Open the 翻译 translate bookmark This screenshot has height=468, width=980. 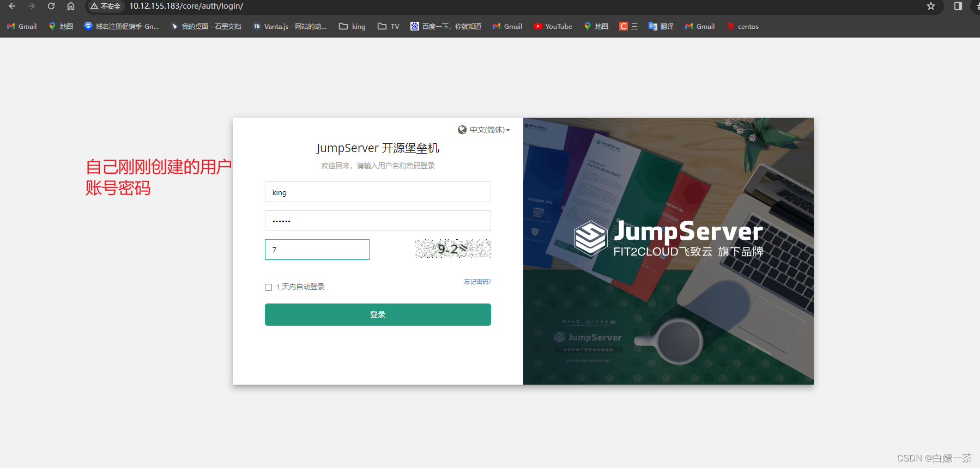point(661,26)
